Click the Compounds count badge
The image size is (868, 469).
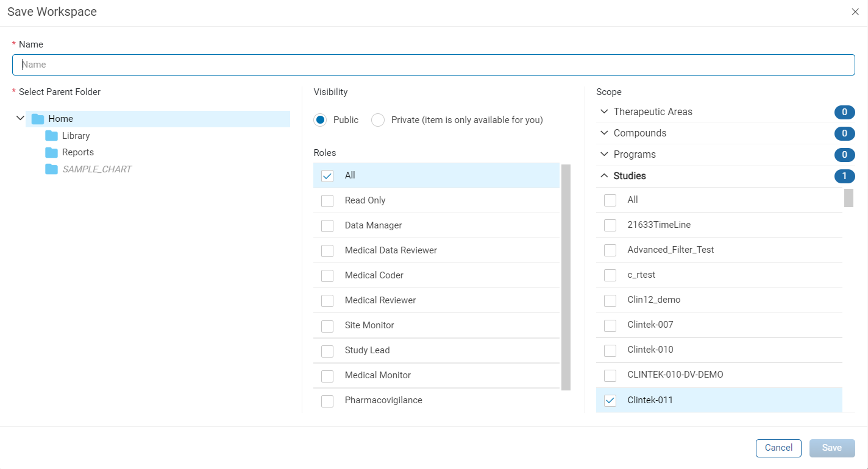[x=845, y=133]
